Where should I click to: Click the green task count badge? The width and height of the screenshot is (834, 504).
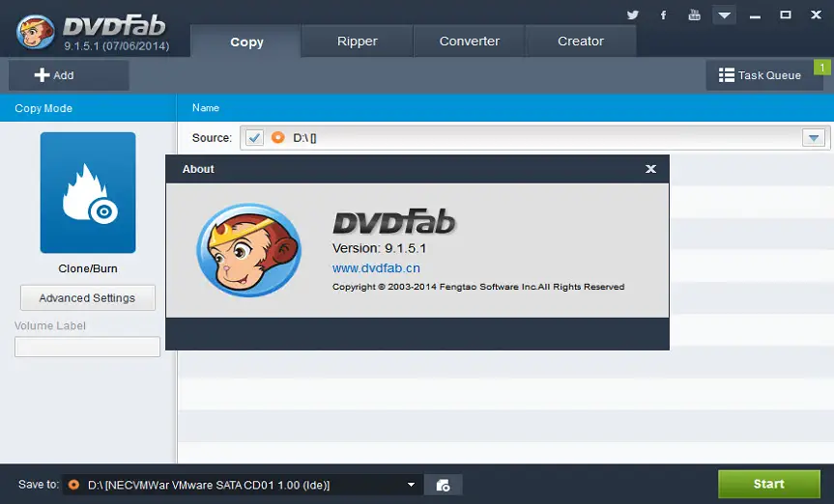click(822, 68)
